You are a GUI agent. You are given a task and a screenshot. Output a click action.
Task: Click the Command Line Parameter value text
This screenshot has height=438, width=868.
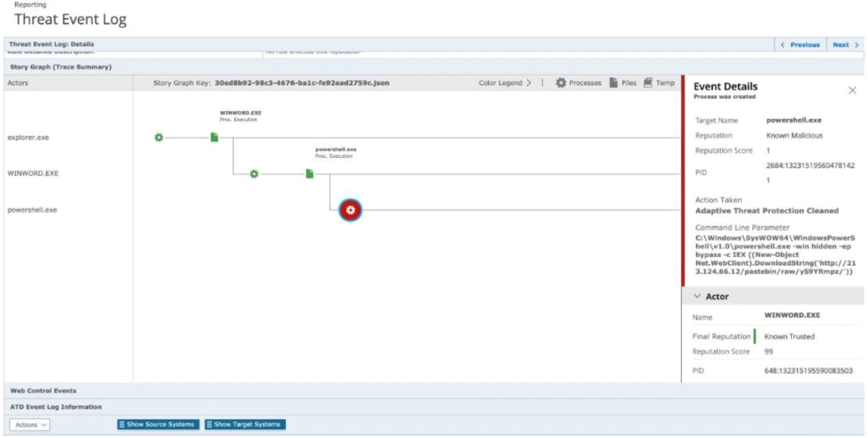[x=775, y=255]
